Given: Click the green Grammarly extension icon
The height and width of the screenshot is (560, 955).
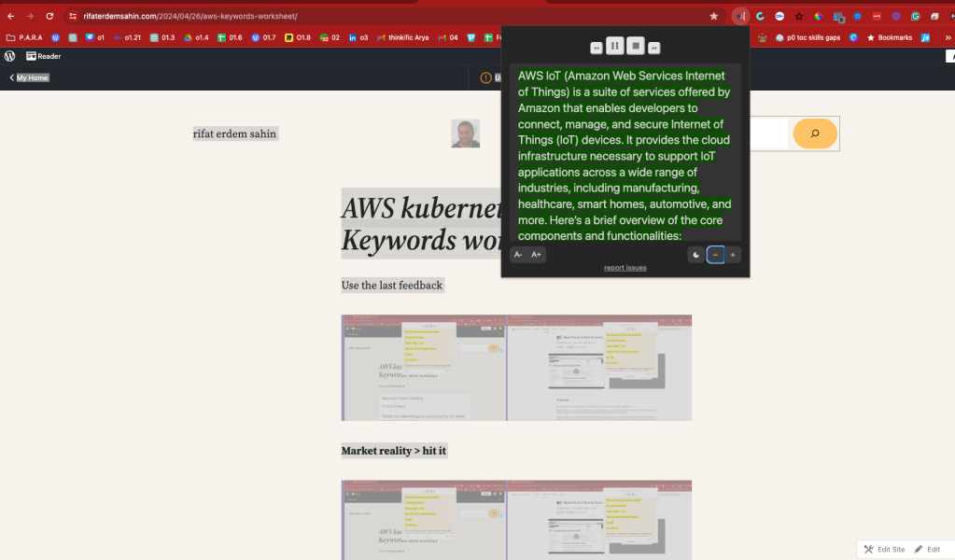Looking at the screenshot, I should coord(916,17).
